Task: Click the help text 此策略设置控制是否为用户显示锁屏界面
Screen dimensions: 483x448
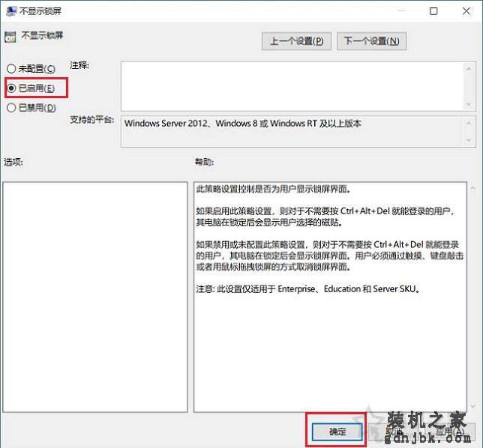Action: pyautogui.click(x=274, y=189)
